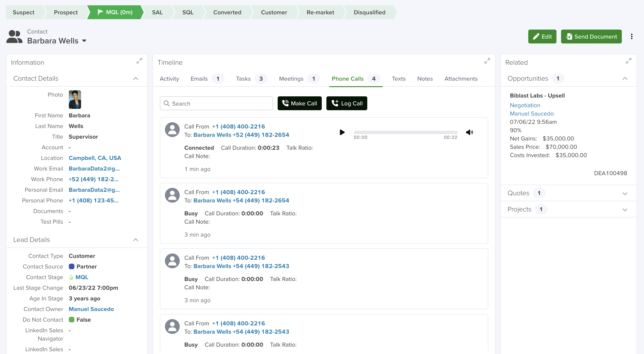
Task: Open the MQL Contact Stage link
Action: click(x=82, y=277)
